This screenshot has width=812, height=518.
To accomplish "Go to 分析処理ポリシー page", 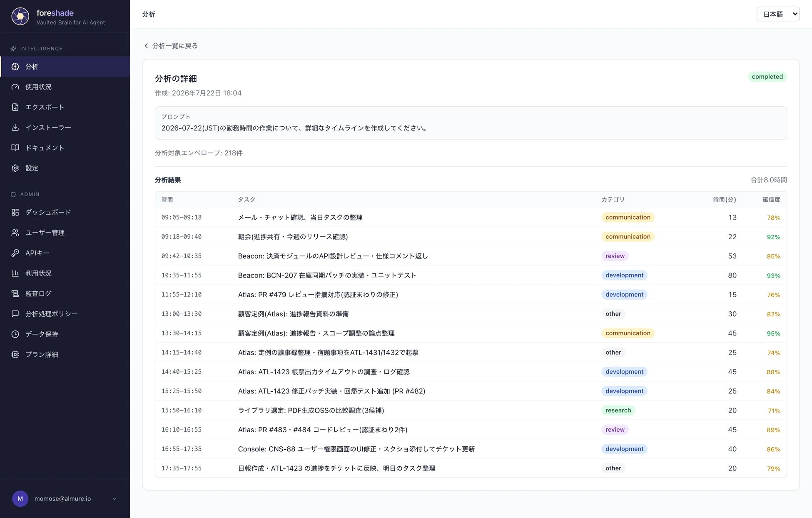I will [x=65, y=314].
